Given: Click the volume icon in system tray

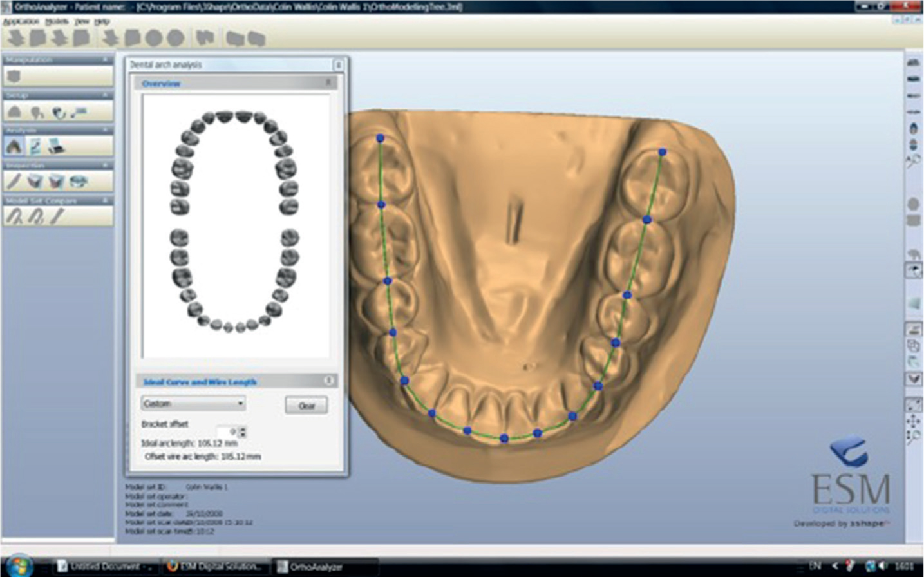Looking at the screenshot, I should (x=884, y=566).
